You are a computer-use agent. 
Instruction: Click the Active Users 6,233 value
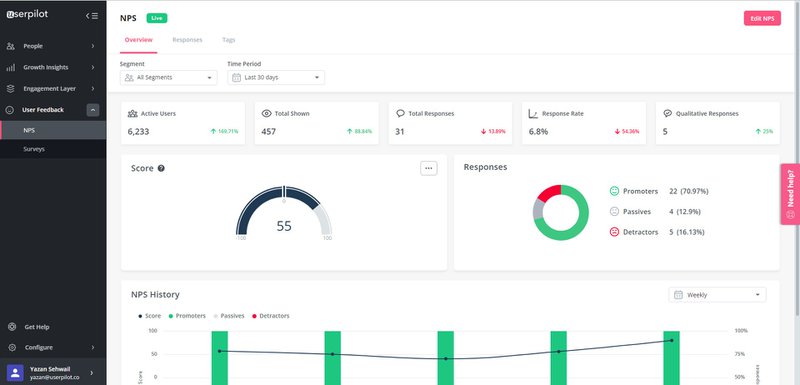click(138, 132)
